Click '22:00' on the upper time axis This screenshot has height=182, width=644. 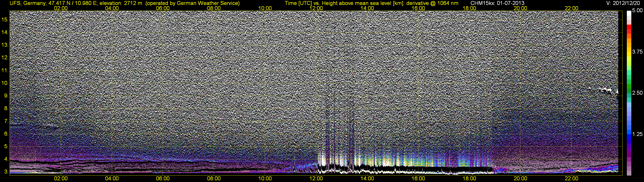tap(571, 8)
